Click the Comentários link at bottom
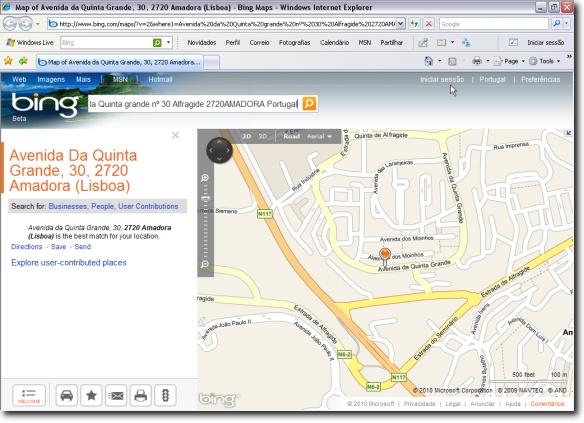The image size is (584, 423). [x=547, y=404]
